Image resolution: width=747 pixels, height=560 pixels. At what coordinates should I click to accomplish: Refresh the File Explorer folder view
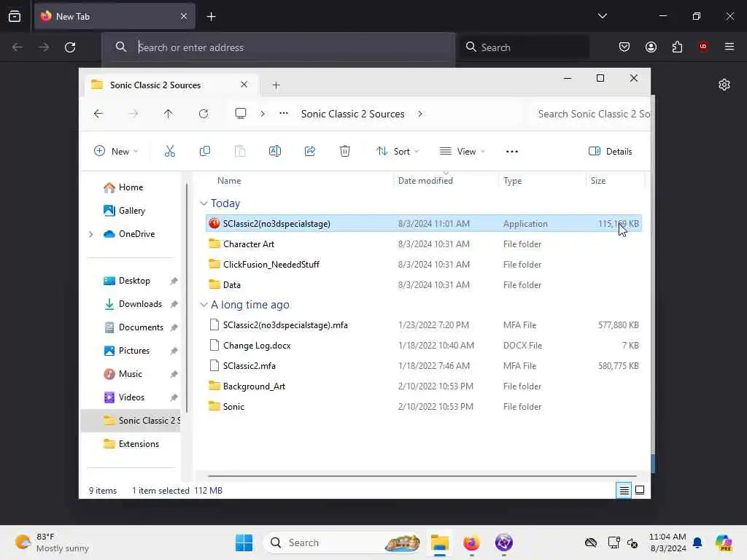pyautogui.click(x=204, y=114)
